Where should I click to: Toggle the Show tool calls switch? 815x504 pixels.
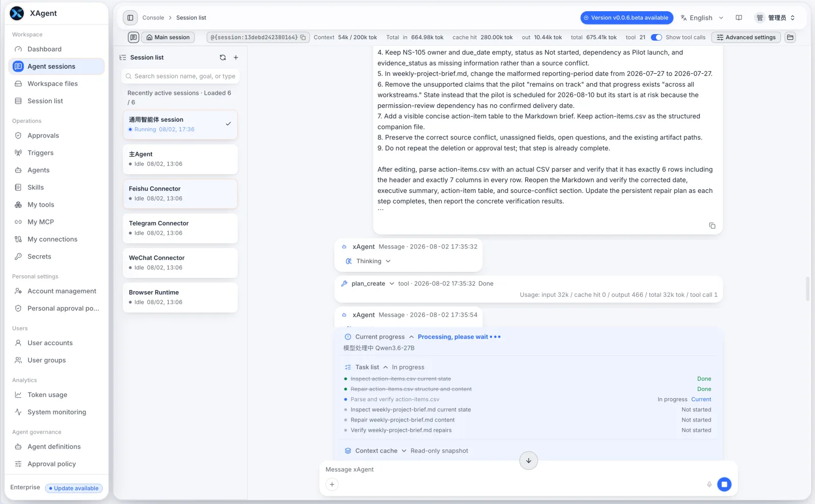(x=656, y=37)
